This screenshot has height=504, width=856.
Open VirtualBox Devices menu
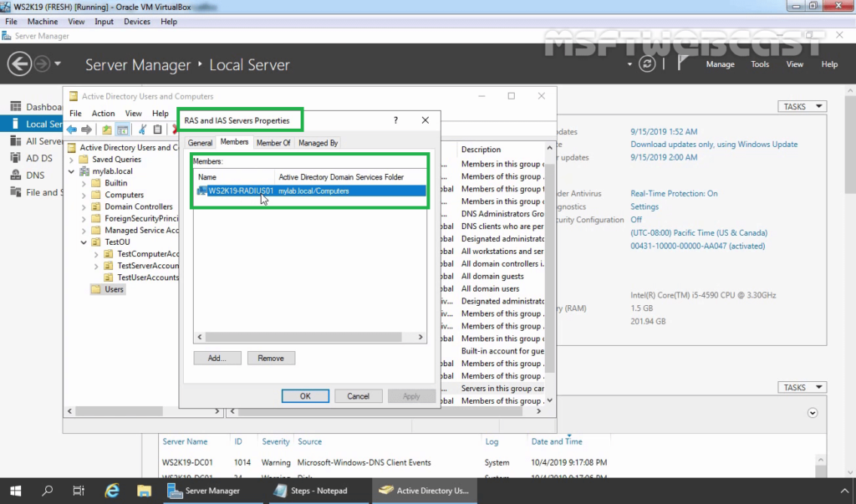[136, 21]
